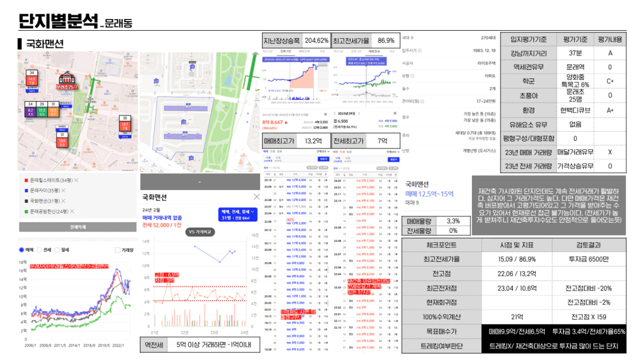Select the green 29 price marker on map
The width and height of the screenshot is (644, 362).
click(x=42, y=110)
